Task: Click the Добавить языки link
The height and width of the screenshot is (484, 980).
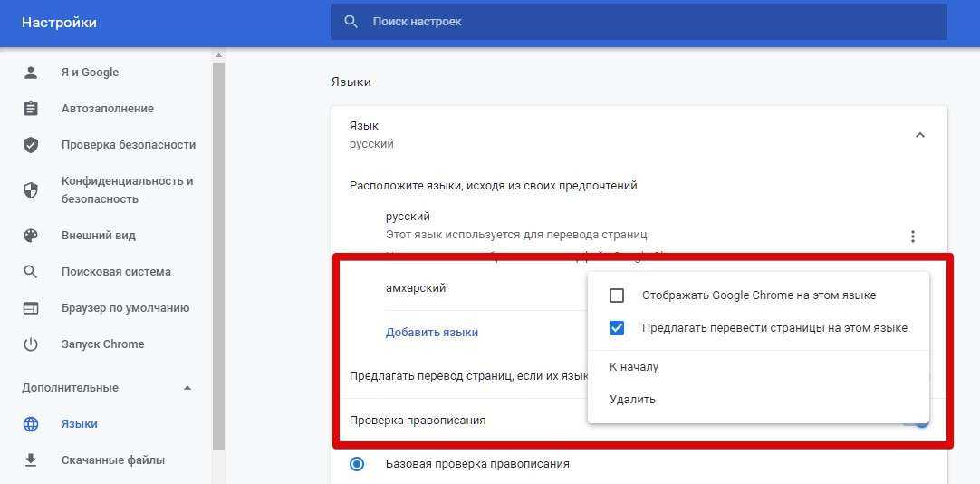Action: tap(432, 332)
